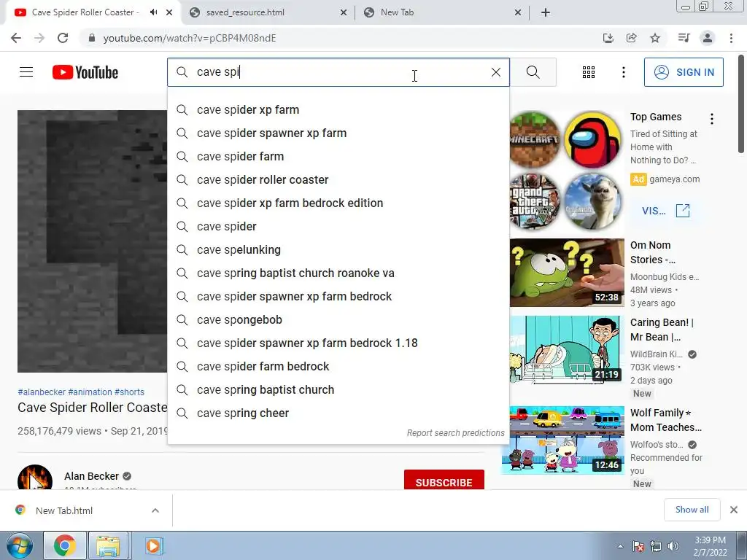
Task: Click the share page icon in address bar
Action: pyautogui.click(x=632, y=38)
